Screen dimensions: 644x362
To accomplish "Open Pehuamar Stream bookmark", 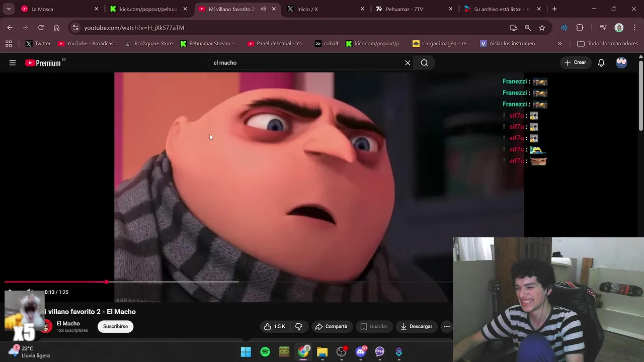I will coord(209,44).
